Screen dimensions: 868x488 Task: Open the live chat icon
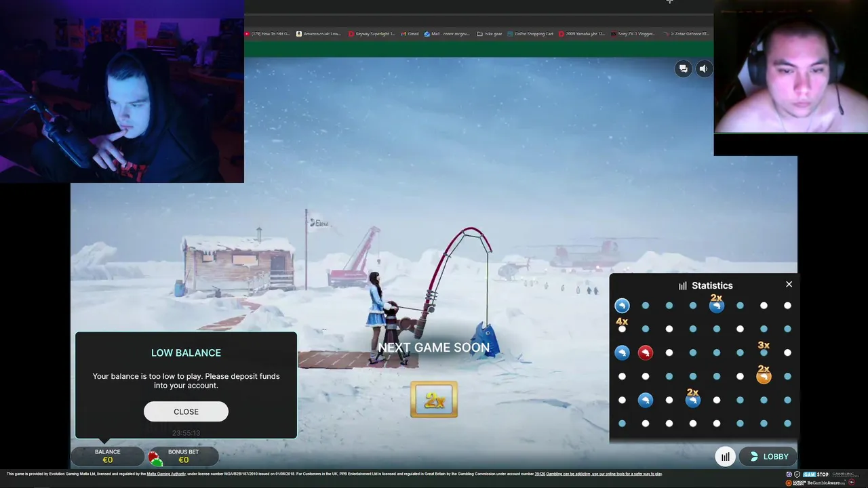(x=683, y=68)
